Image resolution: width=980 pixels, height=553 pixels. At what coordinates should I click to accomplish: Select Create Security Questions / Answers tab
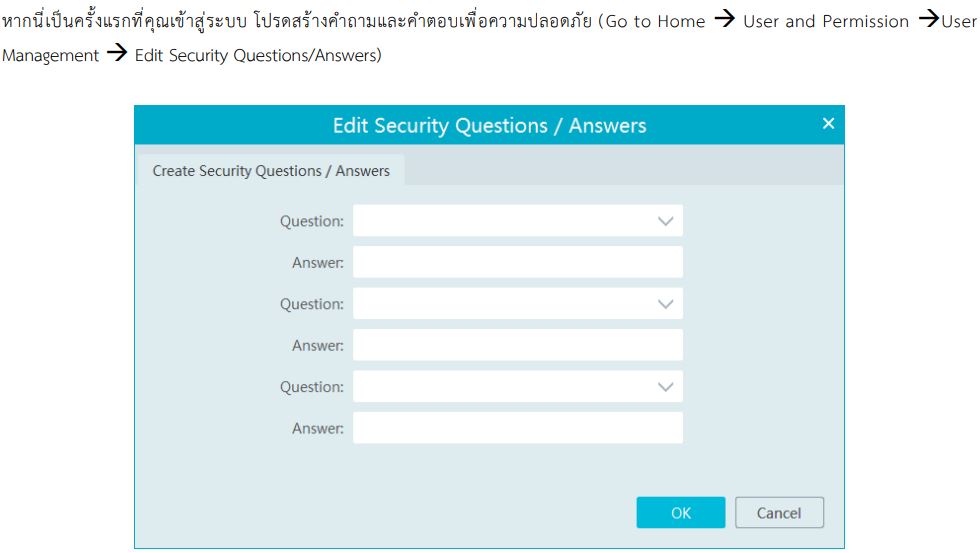271,171
